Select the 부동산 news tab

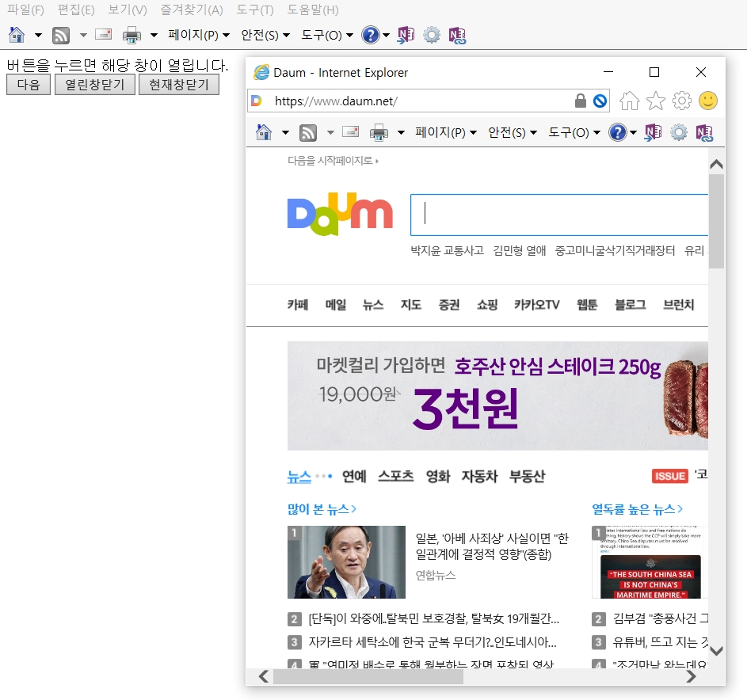click(528, 476)
